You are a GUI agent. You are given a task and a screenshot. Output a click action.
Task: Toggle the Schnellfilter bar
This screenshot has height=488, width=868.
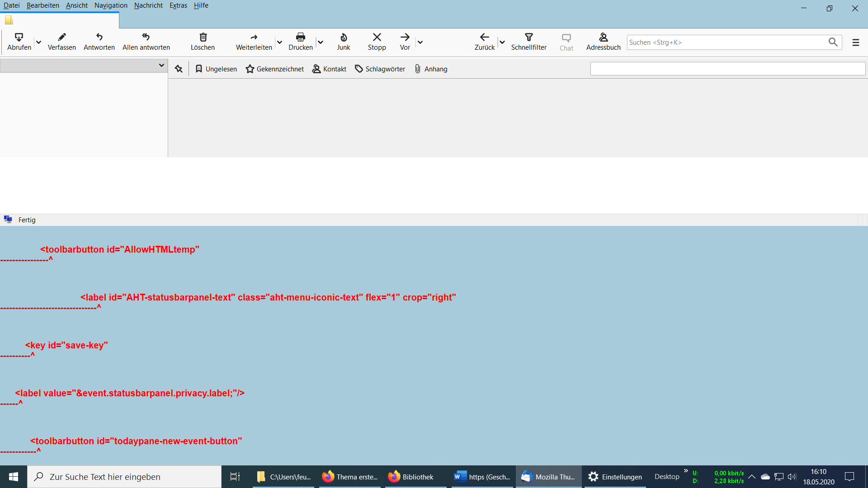pyautogui.click(x=528, y=42)
